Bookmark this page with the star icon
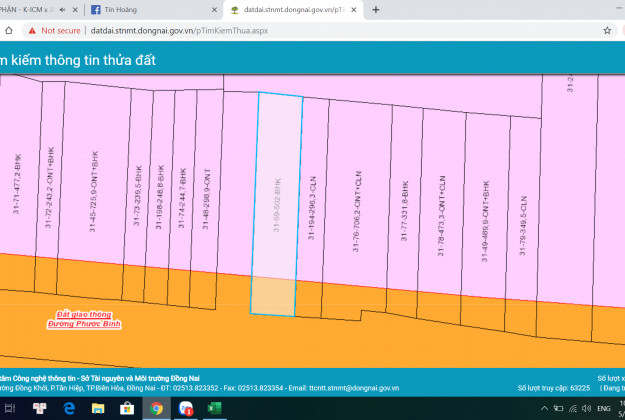625x420 pixels. 609,31
